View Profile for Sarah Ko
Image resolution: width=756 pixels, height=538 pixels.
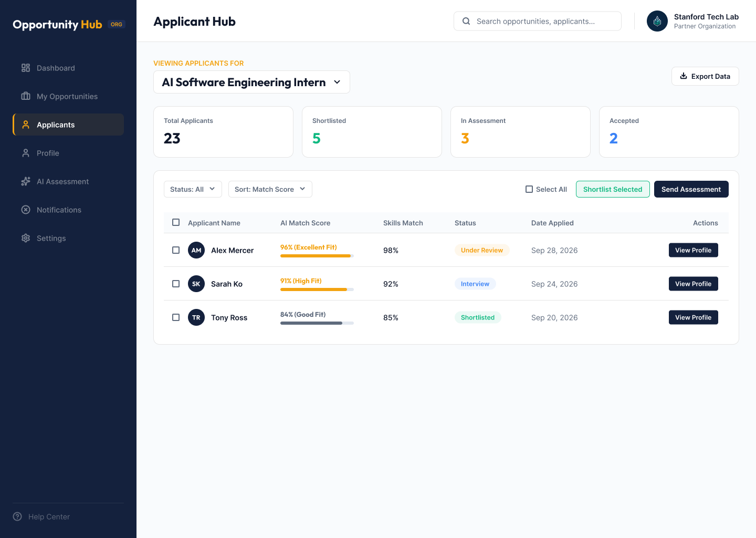coord(694,284)
